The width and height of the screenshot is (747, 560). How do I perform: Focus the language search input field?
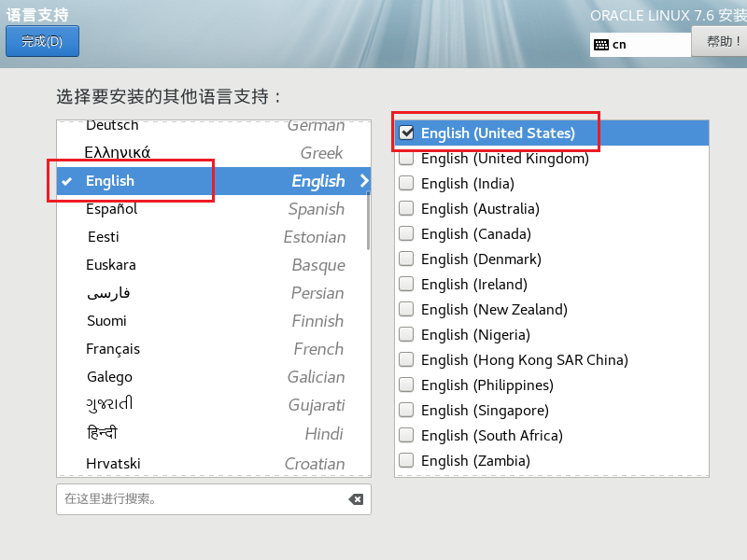click(x=201, y=499)
